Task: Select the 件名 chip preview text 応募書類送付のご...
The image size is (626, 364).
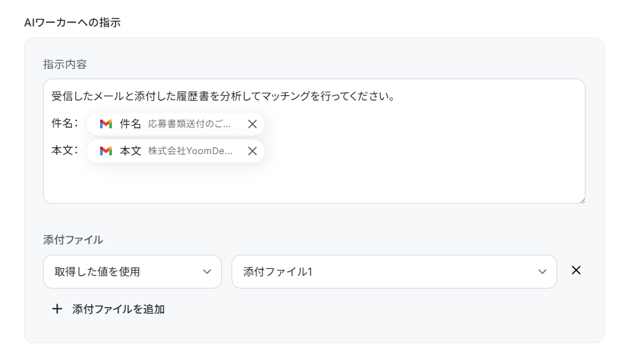Action: click(x=189, y=124)
